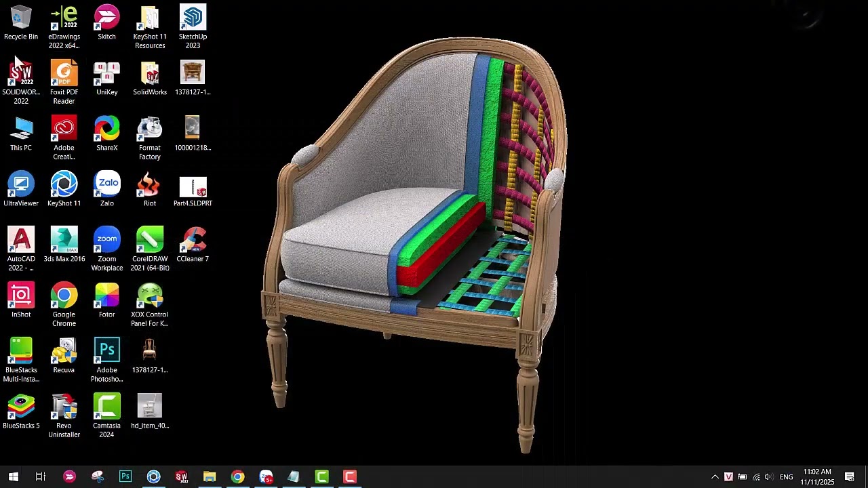Expand hidden system tray icons
The image size is (868, 488).
click(715, 477)
